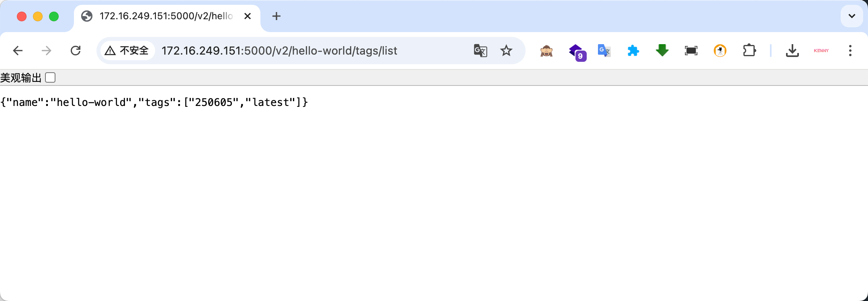Go back to the previous page

(x=18, y=51)
